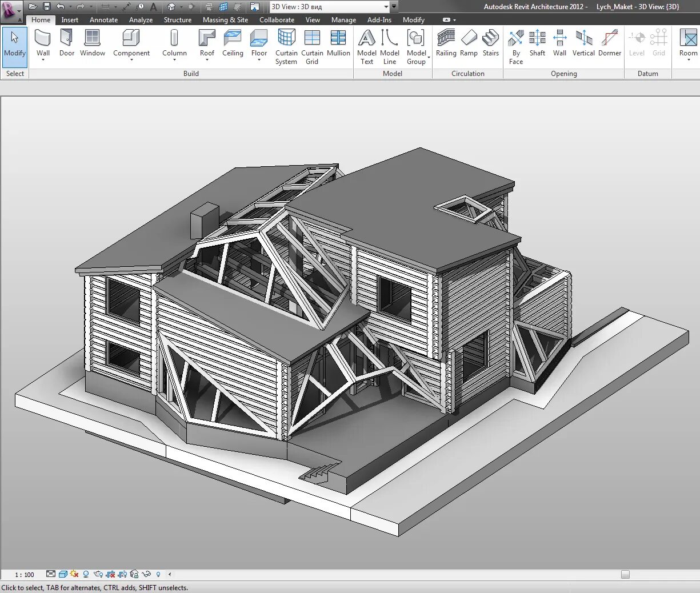Select the Wall tool in the Build panel
The width and height of the screenshot is (700, 593).
[x=43, y=45]
